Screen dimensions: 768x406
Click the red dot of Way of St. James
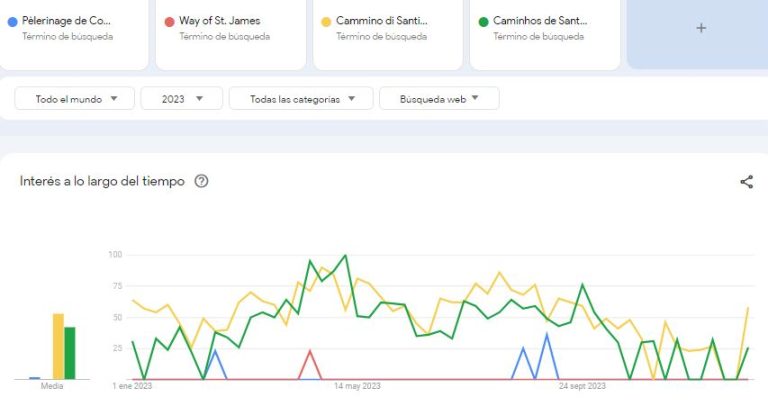click(x=169, y=22)
